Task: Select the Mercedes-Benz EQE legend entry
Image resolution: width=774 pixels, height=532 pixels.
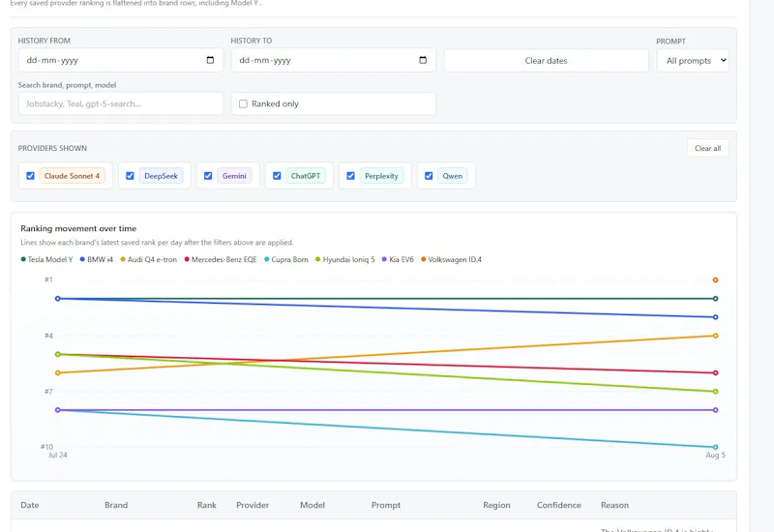Action: coord(221,259)
